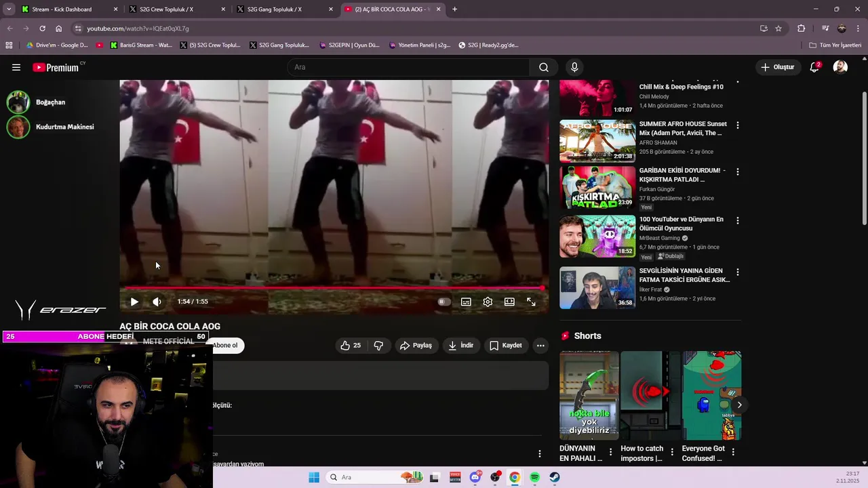Open the comment options ellipsis menu
This screenshot has height=488, width=868.
(x=540, y=453)
